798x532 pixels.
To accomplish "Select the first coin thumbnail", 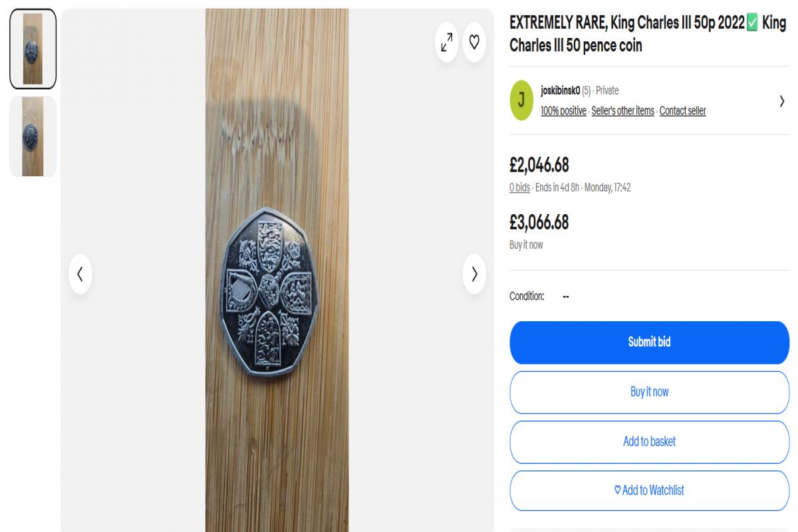I will coord(33,49).
